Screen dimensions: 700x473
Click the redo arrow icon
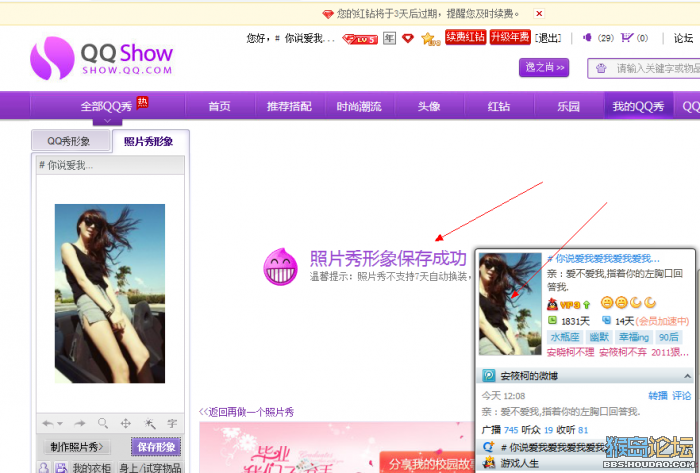(x=80, y=423)
